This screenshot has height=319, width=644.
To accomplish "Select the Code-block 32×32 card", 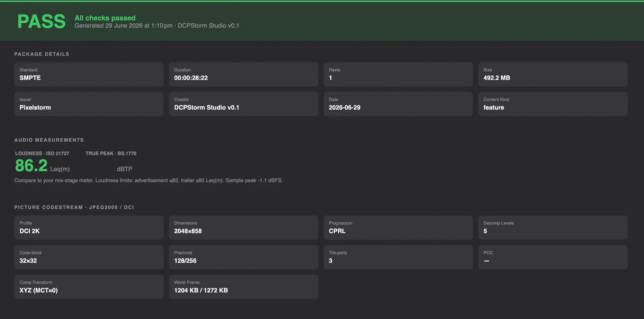I will (x=89, y=257).
